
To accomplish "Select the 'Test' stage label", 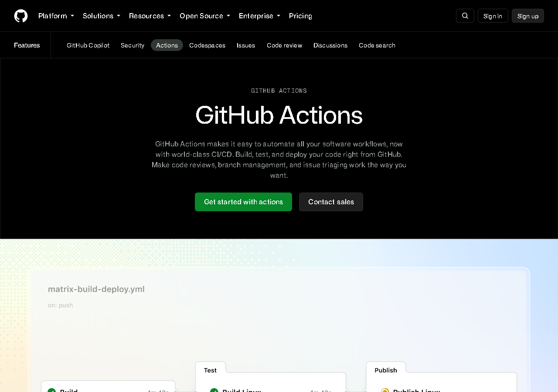I will point(210,370).
